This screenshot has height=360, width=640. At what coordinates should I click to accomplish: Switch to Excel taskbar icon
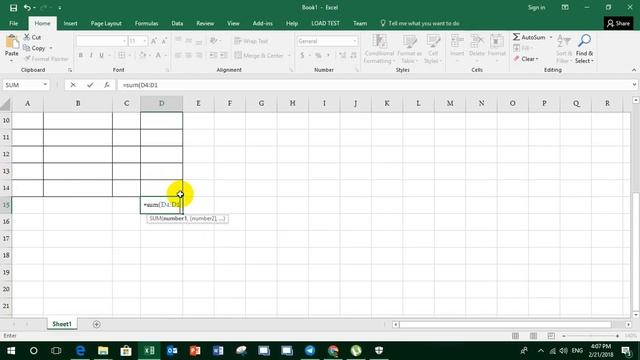tap(149, 351)
